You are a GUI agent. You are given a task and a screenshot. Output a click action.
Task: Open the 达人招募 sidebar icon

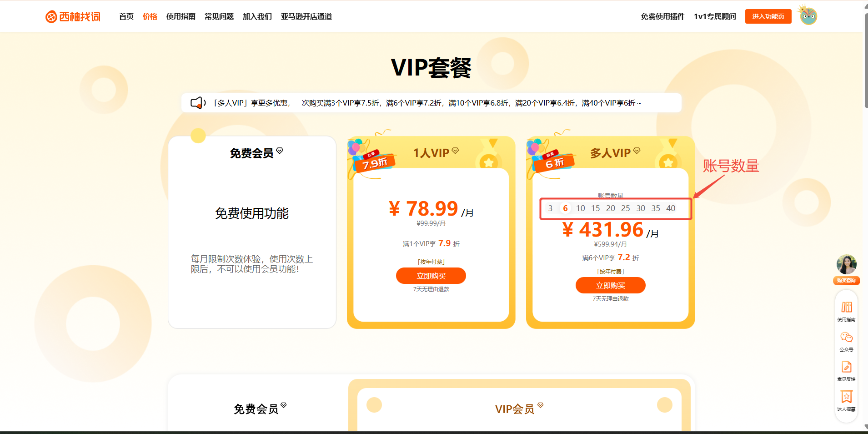(846, 397)
